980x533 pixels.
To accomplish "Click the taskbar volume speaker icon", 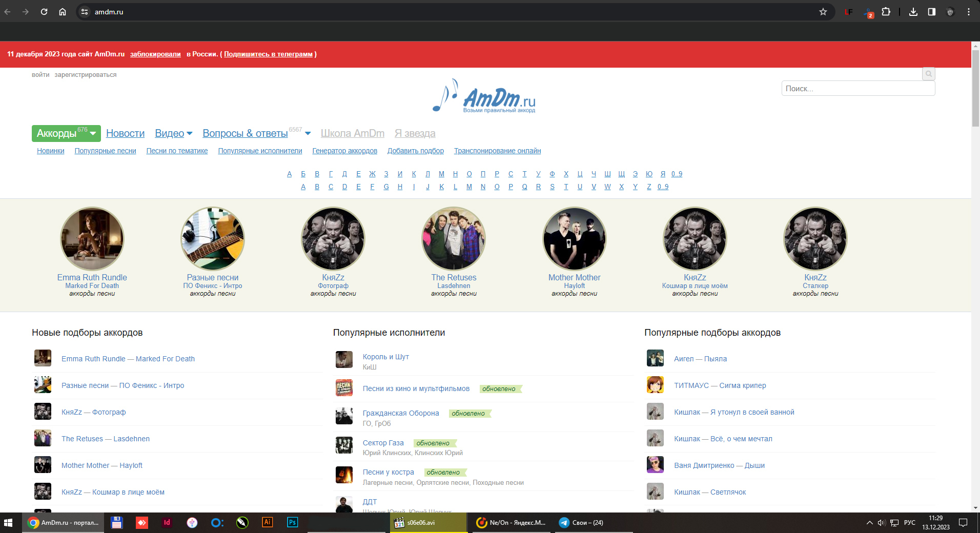I will click(x=882, y=523).
